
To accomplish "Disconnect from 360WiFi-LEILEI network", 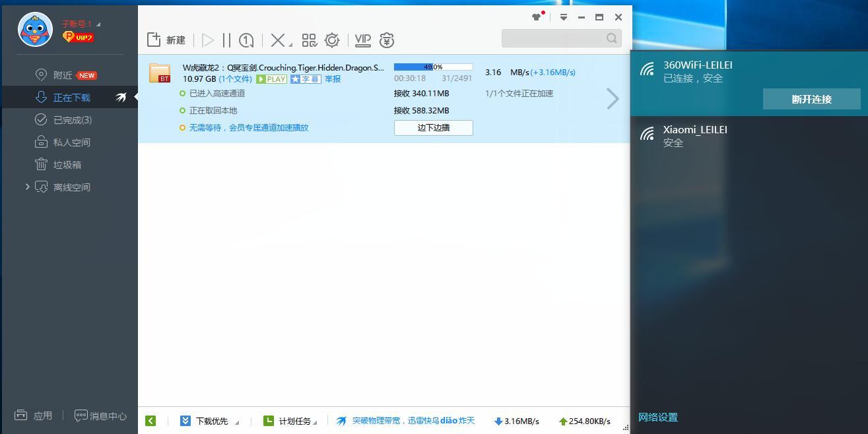I will 811,99.
